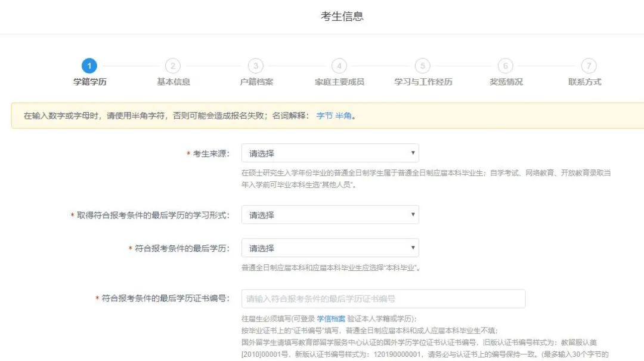
Task: Open the 半角 explanation link
Action: 343,116
